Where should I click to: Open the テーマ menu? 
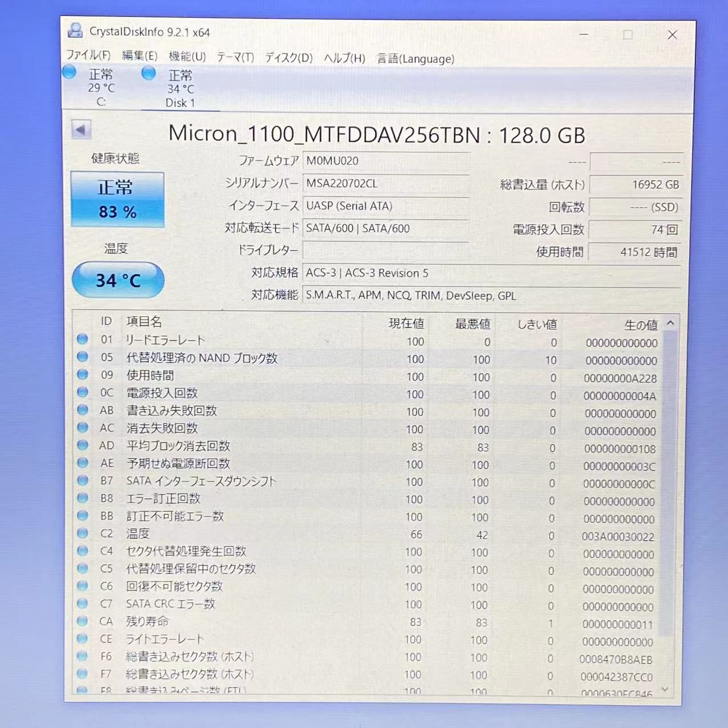pyautogui.click(x=234, y=58)
